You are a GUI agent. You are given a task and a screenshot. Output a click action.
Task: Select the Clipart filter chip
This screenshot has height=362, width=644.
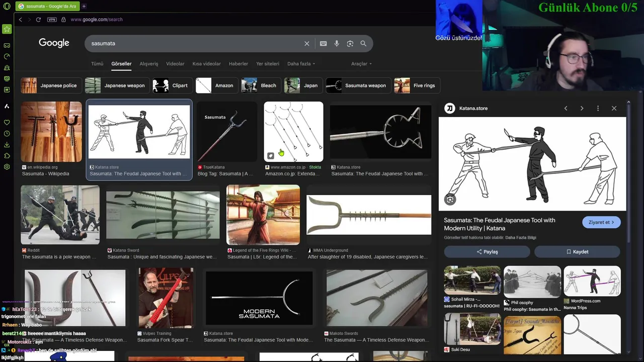coord(172,85)
